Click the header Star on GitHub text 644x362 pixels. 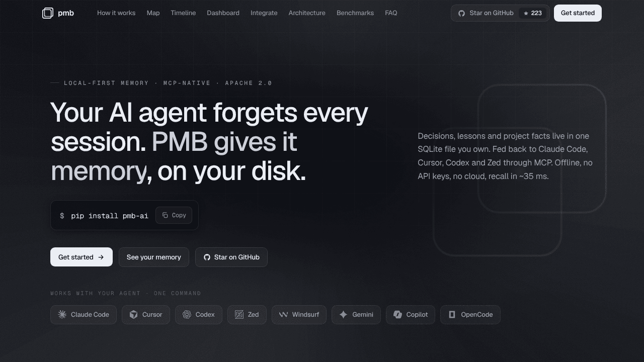(x=492, y=13)
